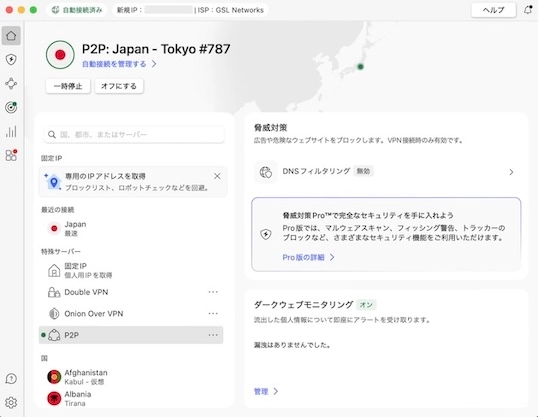
Task: Click the 無効 status badge
Action: pos(363,171)
